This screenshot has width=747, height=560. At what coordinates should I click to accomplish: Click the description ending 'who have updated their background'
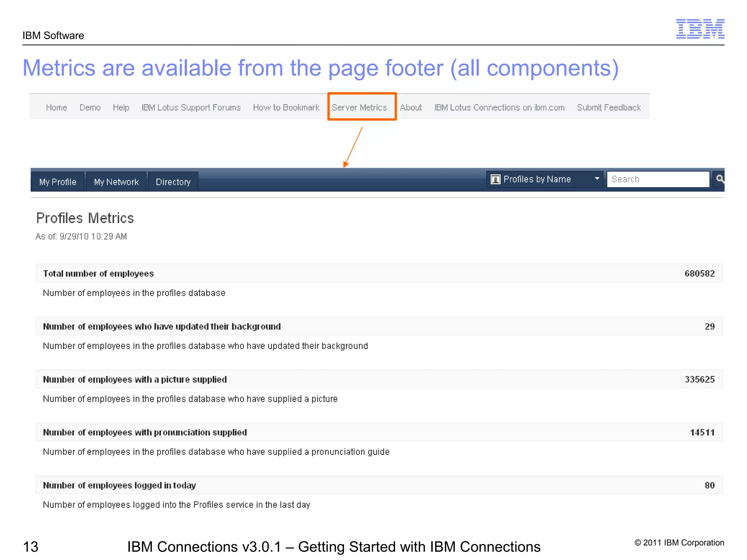[x=205, y=346]
